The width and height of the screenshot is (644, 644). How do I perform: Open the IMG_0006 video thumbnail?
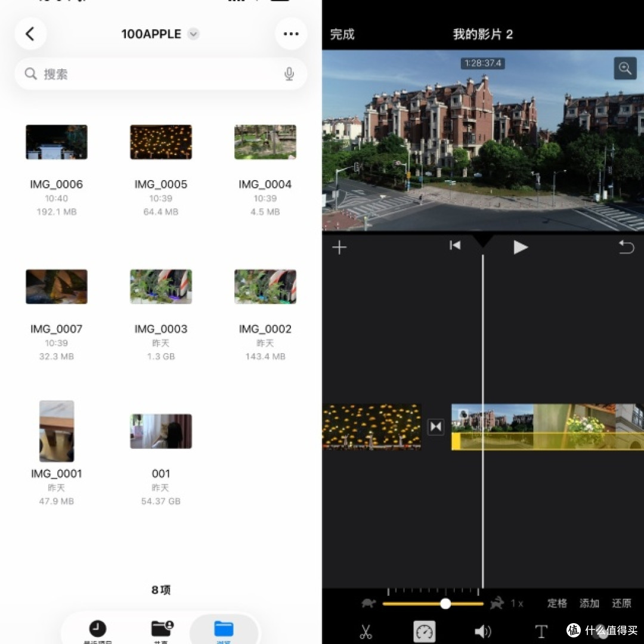(56, 142)
